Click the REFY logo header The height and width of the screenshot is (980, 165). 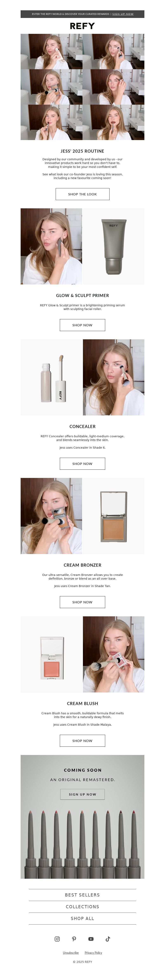[x=82, y=26]
